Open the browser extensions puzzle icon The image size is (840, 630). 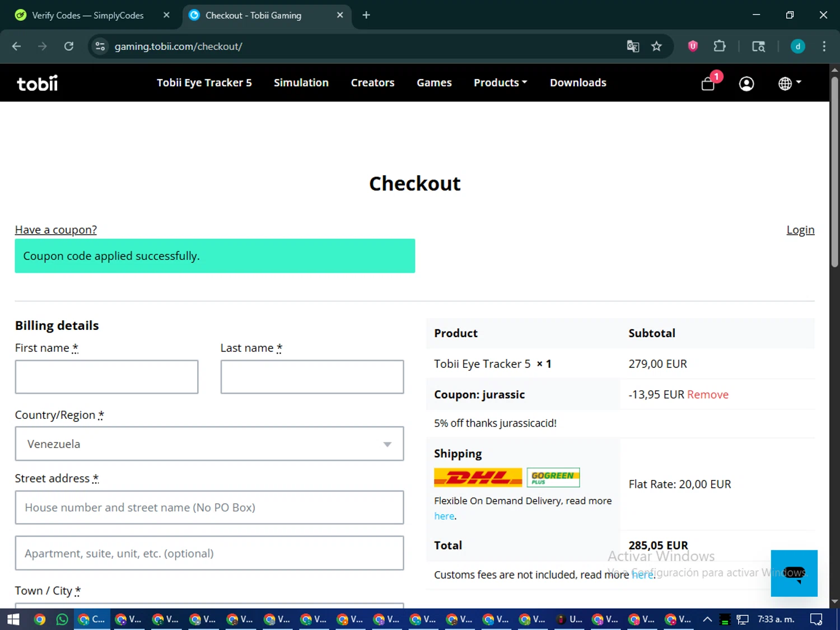pyautogui.click(x=720, y=46)
